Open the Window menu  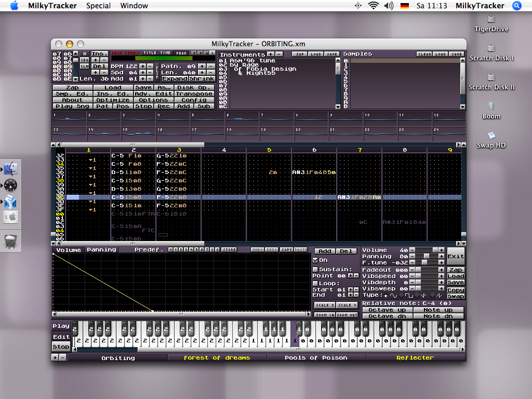pyautogui.click(x=134, y=6)
